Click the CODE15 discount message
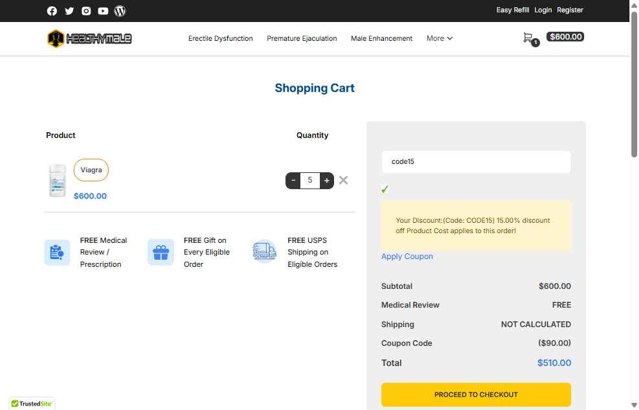The height and width of the screenshot is (410, 639). pos(476,225)
